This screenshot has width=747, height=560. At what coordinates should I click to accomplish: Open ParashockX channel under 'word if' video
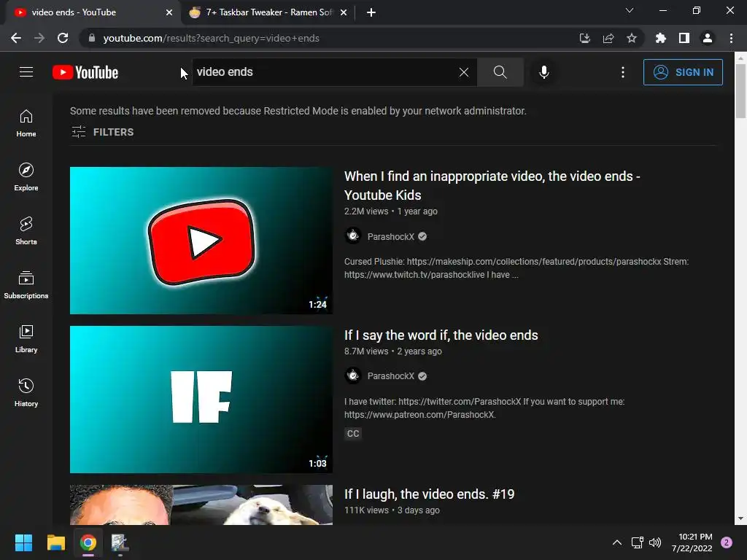pyautogui.click(x=391, y=376)
